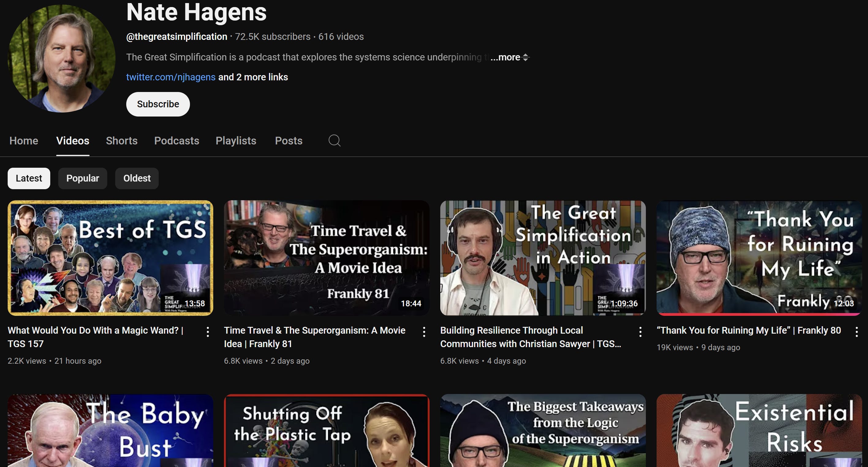The image size is (868, 467).
Task: Click the Nate Hagens channel name
Action: (196, 12)
